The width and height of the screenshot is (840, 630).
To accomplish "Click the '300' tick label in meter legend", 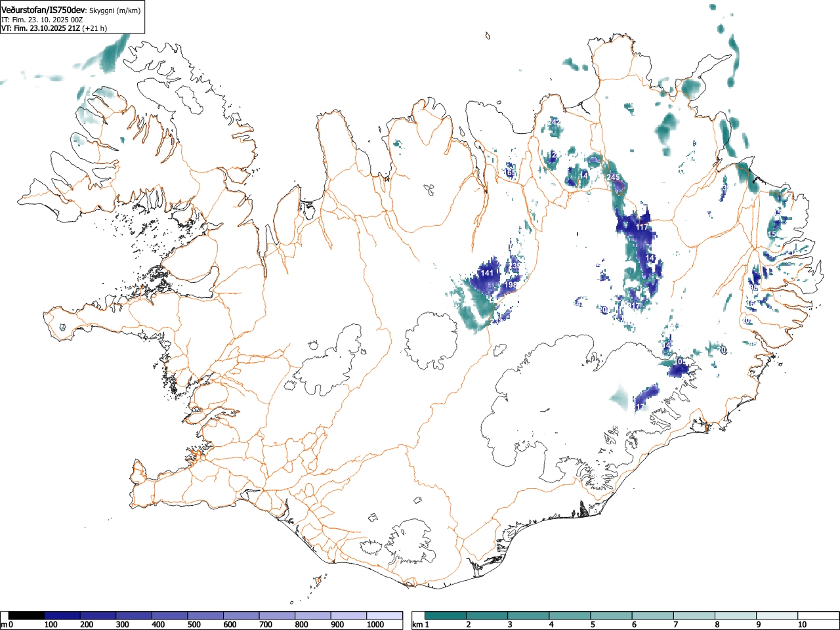I will pos(122,625).
